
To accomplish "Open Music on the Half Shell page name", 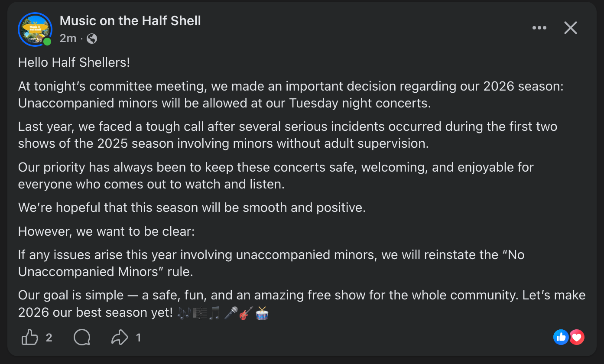I will point(130,20).
